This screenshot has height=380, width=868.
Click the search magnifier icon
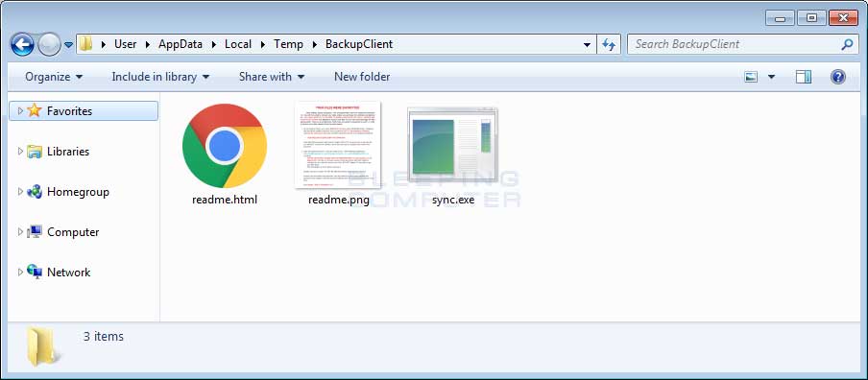847,44
